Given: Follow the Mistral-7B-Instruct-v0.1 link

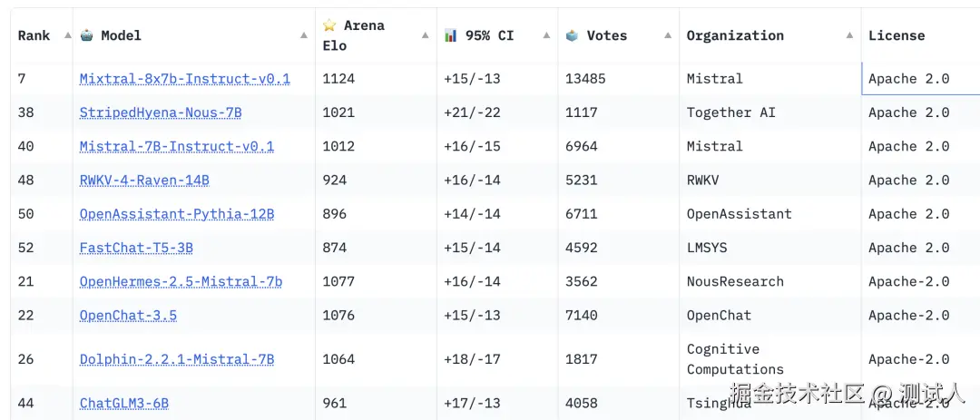Looking at the screenshot, I should [177, 146].
